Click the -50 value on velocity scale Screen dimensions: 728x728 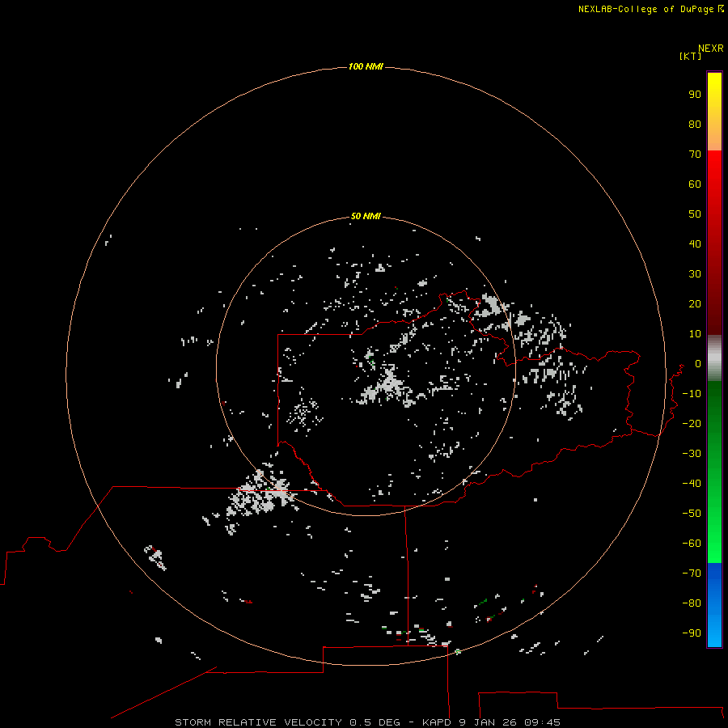(692, 513)
